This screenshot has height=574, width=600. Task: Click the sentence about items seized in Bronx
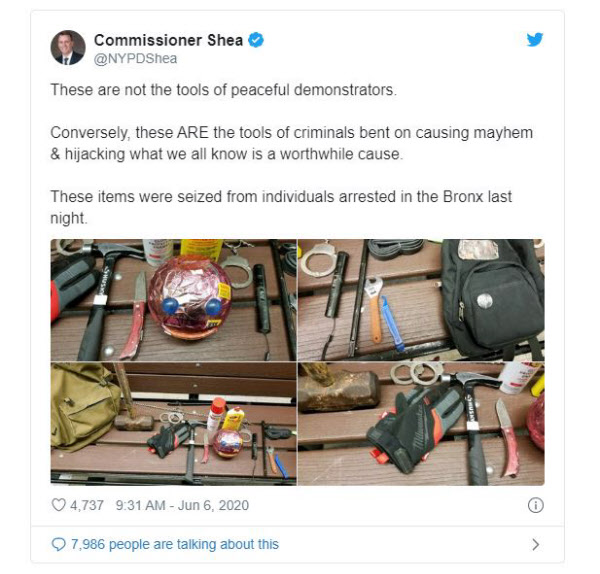[281, 207]
